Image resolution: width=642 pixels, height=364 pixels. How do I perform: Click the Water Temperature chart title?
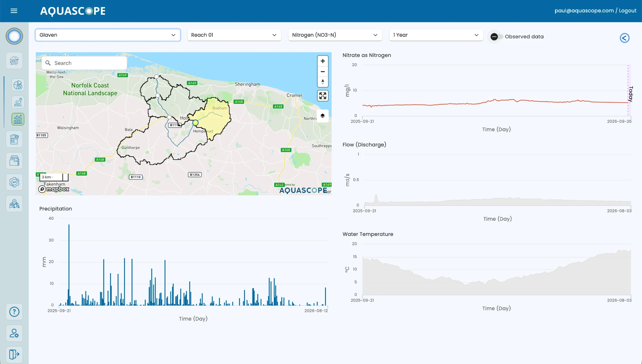coord(368,234)
